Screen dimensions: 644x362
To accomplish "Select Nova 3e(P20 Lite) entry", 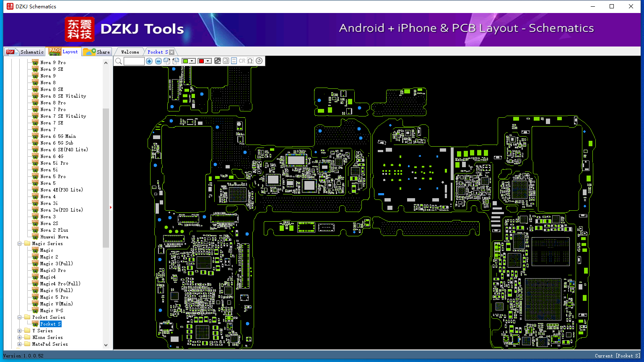I will click(62, 210).
